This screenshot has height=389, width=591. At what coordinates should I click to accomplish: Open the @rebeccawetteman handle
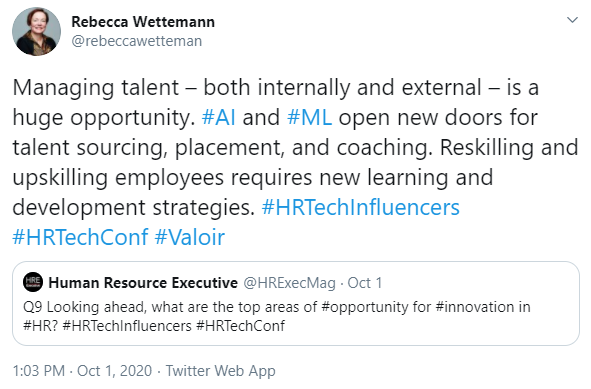136,41
